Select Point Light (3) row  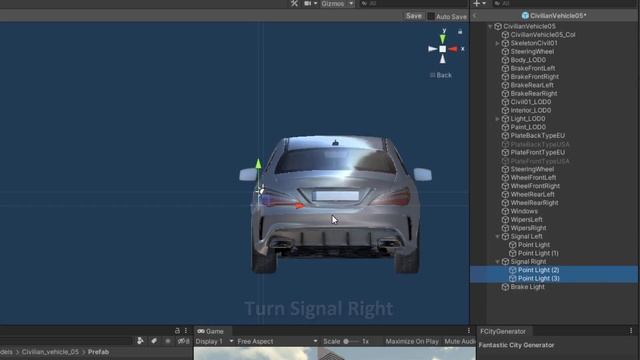[x=554, y=278]
